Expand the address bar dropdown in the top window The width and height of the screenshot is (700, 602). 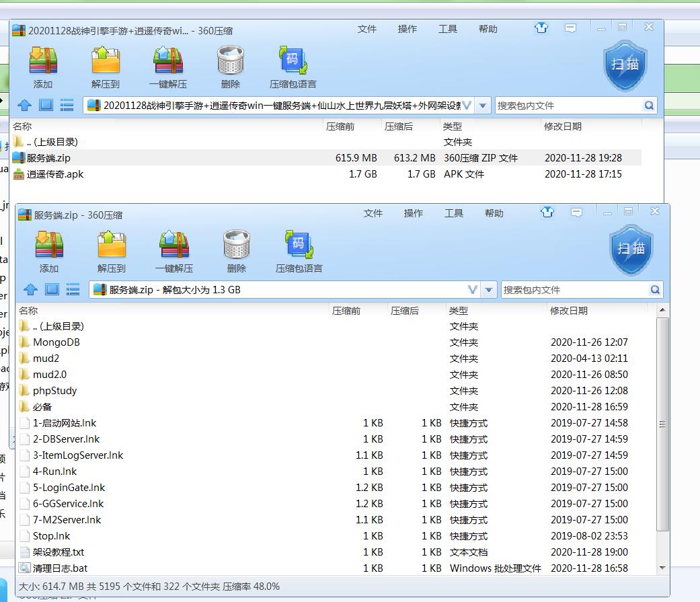pos(483,106)
